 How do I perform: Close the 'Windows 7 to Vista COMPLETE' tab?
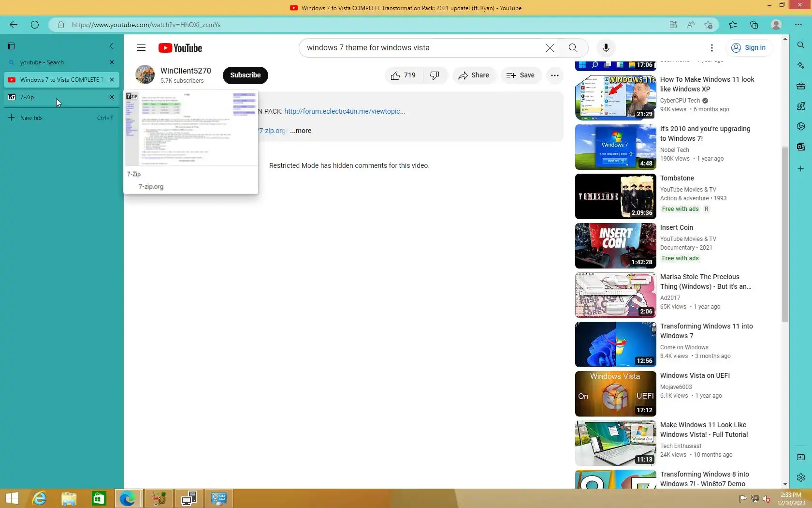[112, 80]
